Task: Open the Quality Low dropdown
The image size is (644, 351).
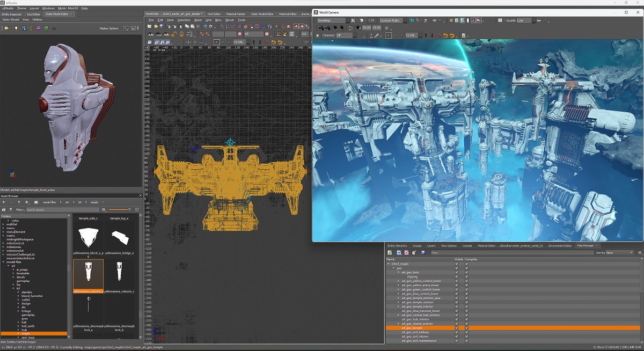Action: click(526, 20)
